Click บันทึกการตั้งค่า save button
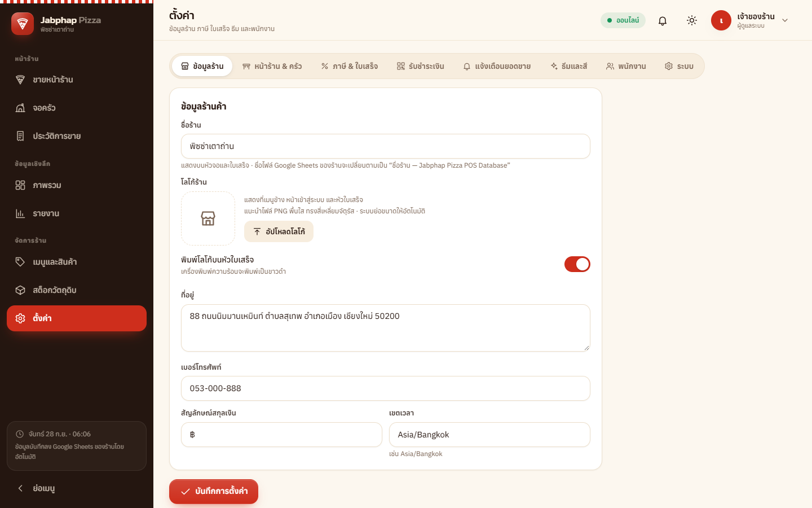Image resolution: width=812 pixels, height=508 pixels. [214, 492]
